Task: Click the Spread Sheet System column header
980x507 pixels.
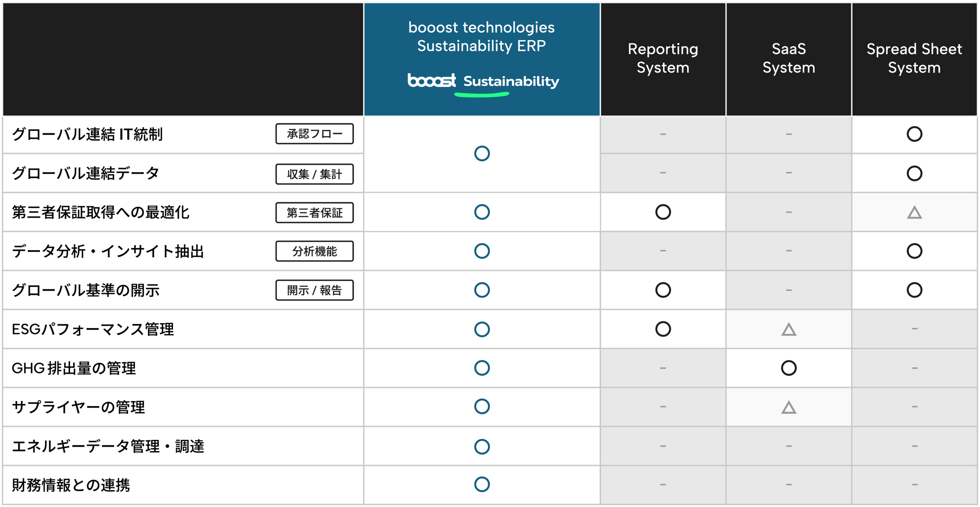Action: point(914,58)
